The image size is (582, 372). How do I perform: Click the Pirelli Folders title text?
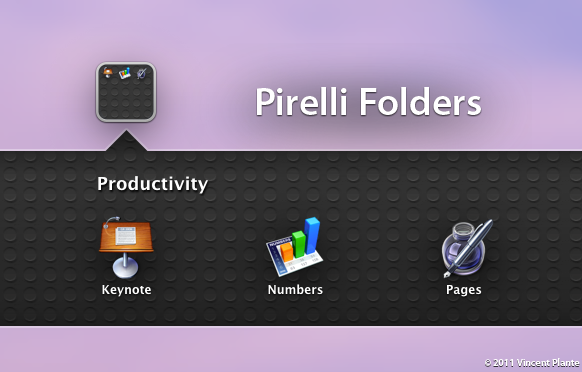368,102
